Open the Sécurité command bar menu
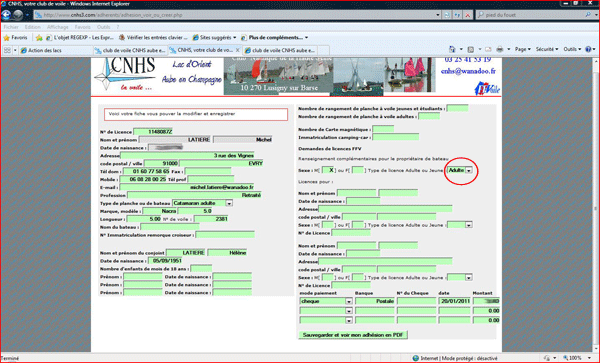The height and width of the screenshot is (363, 600). point(546,49)
